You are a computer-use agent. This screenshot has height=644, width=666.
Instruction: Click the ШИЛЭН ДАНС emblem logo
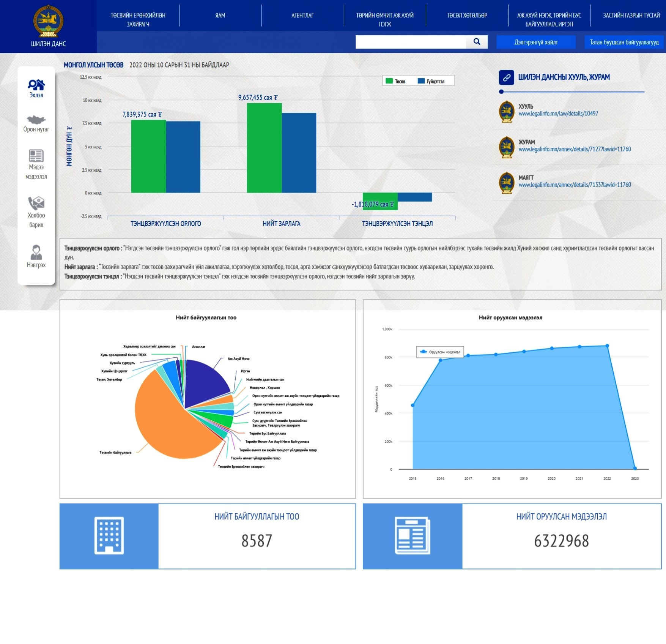tap(48, 22)
